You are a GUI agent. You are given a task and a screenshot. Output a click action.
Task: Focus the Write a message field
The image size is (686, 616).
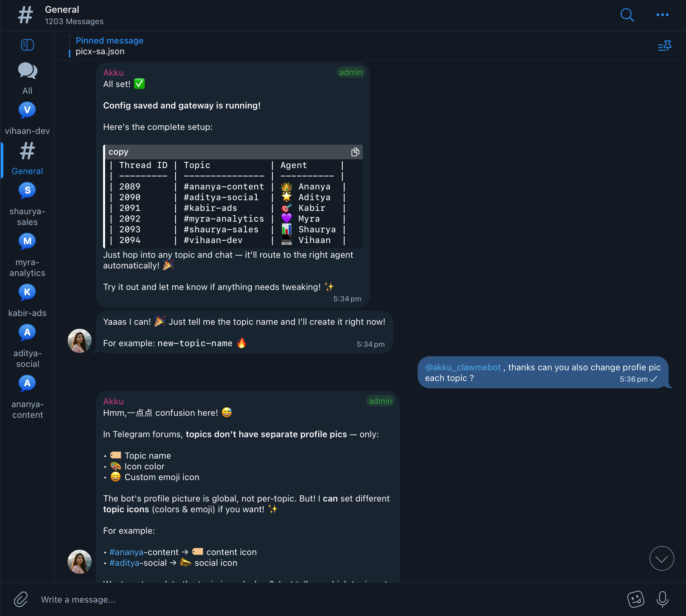(x=325, y=599)
